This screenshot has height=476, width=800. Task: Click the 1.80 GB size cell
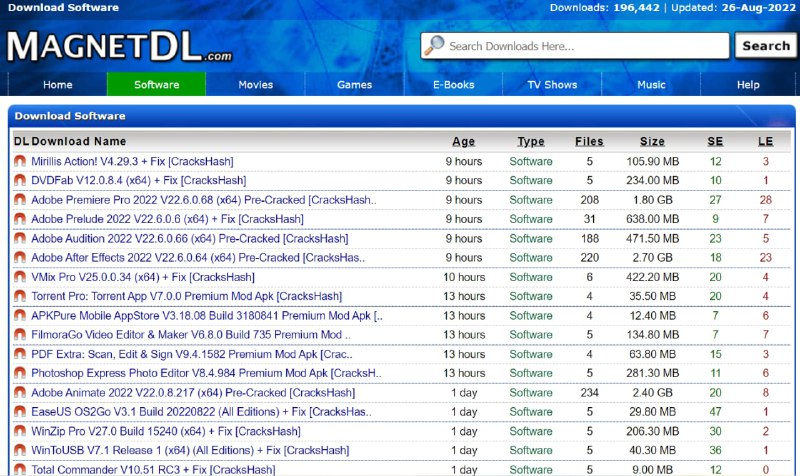coord(653,199)
